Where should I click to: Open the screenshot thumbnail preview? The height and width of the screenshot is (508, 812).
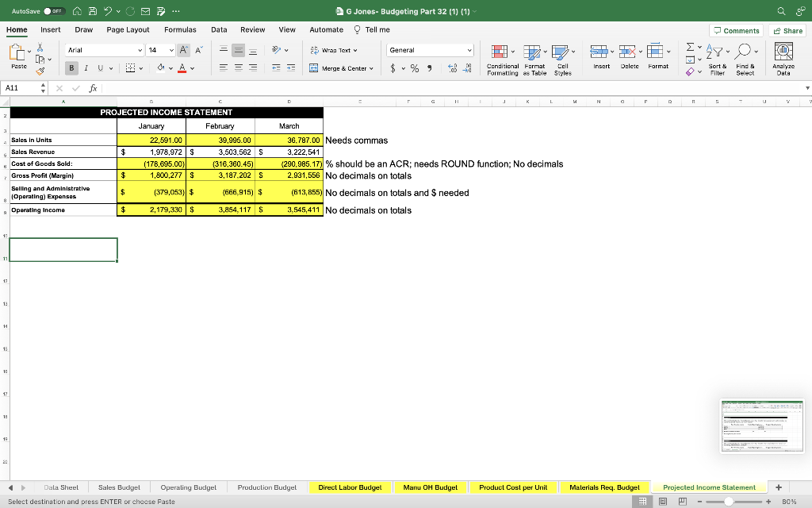point(762,426)
